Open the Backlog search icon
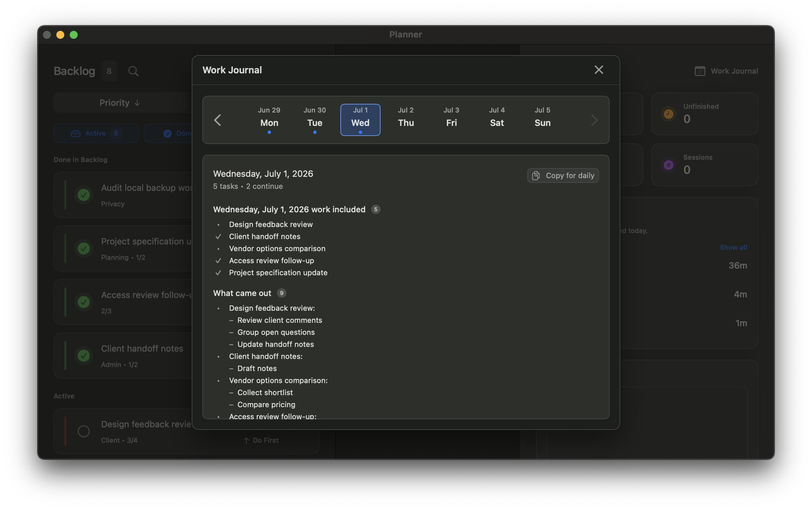Viewport: 812px width, 509px height. [x=133, y=71]
